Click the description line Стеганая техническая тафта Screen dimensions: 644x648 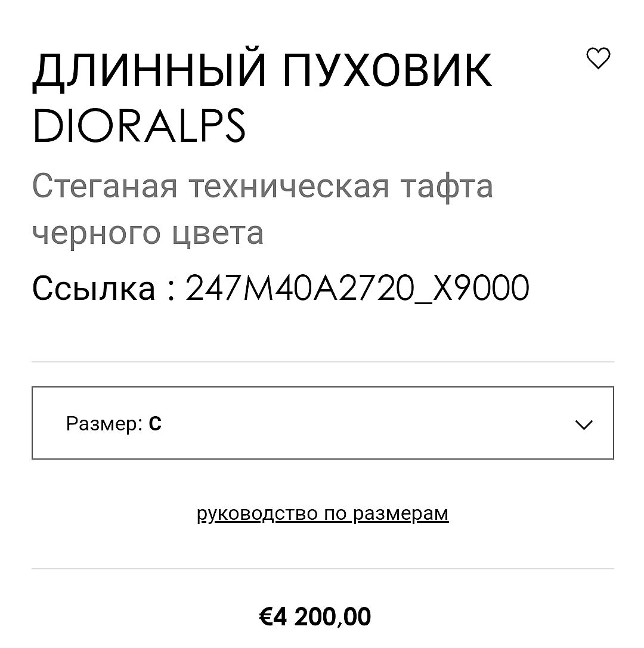tap(262, 185)
